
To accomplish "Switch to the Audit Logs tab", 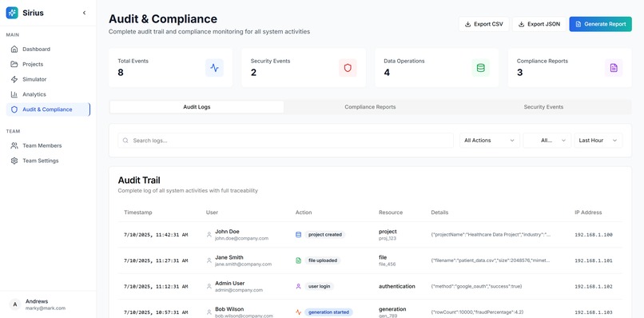I will coord(197,107).
